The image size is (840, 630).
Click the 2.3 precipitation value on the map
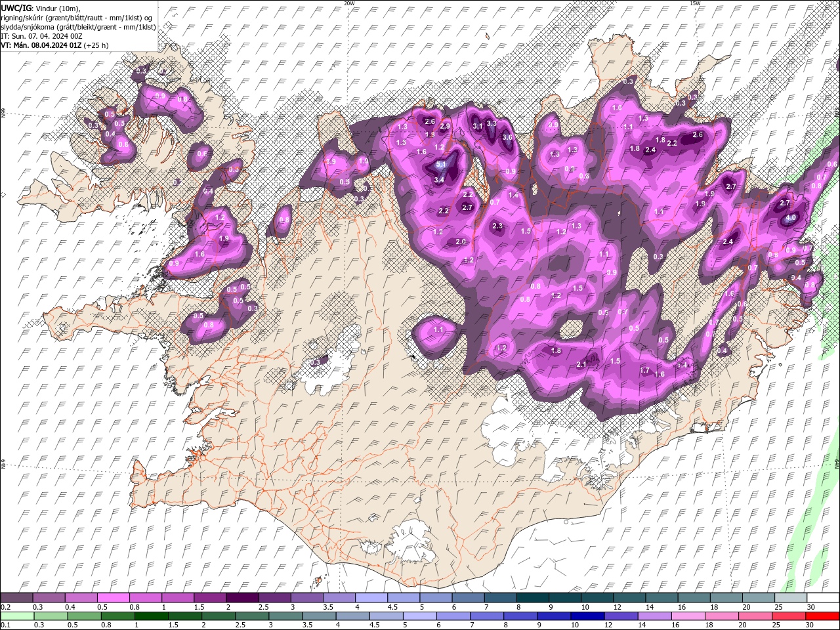pos(497,226)
